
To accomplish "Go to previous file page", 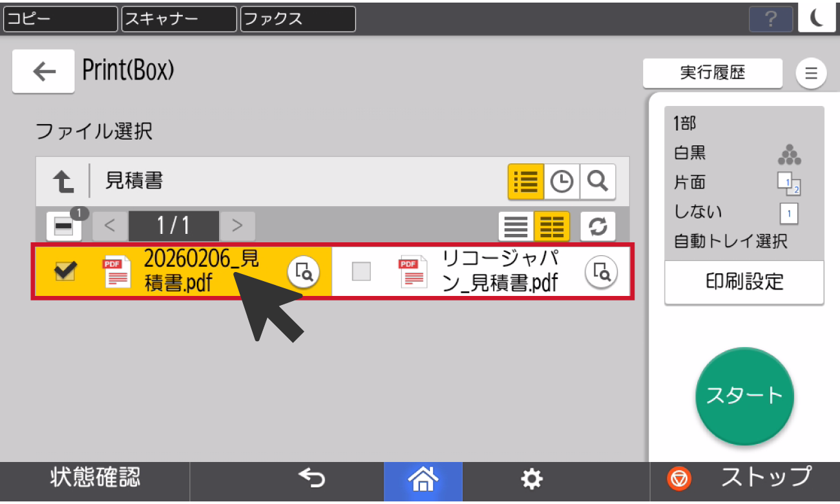I will [110, 226].
